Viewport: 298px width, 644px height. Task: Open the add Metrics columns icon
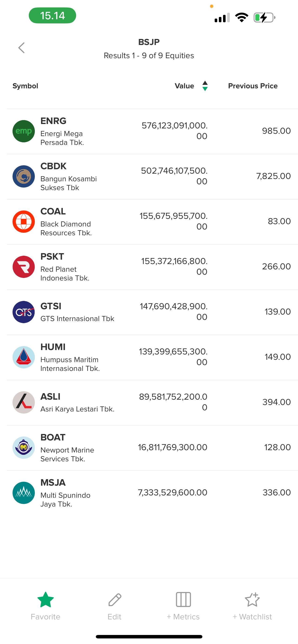click(x=183, y=599)
